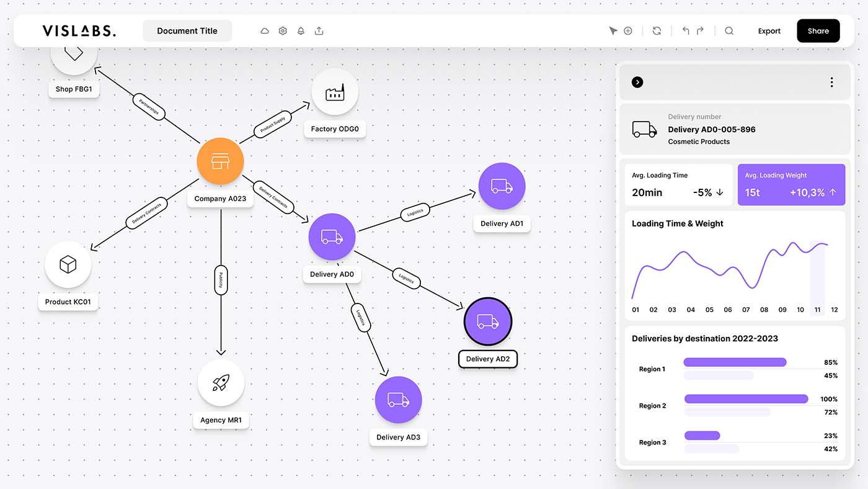The image size is (868, 489).
Task: Click Region 3 23% purple bar
Action: pos(702,436)
